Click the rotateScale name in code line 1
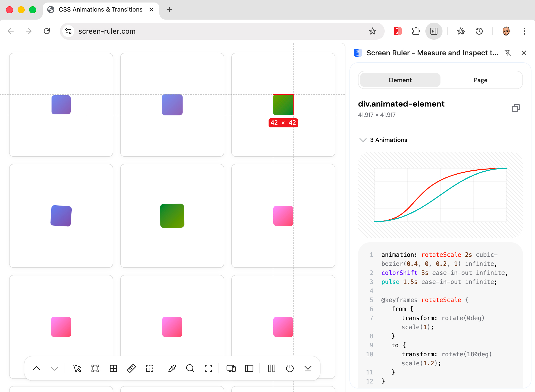535x392 pixels. click(441, 255)
